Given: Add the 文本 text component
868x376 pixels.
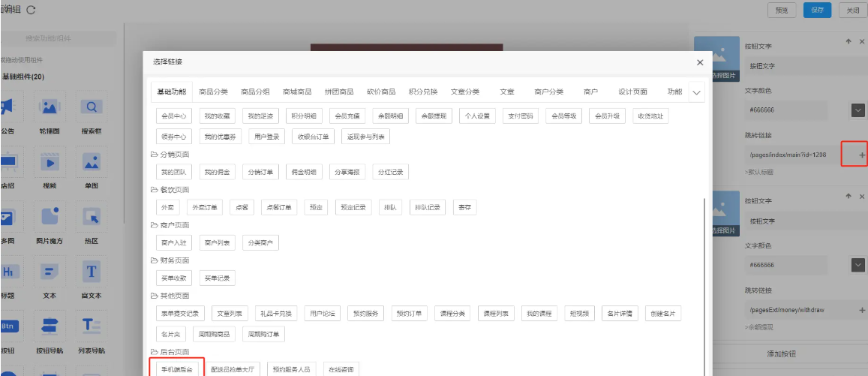Looking at the screenshot, I should pyautogui.click(x=50, y=272).
